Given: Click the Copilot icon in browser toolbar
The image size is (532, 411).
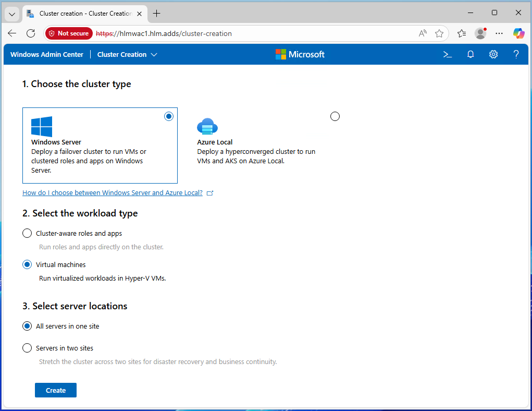Looking at the screenshot, I should click(x=518, y=33).
